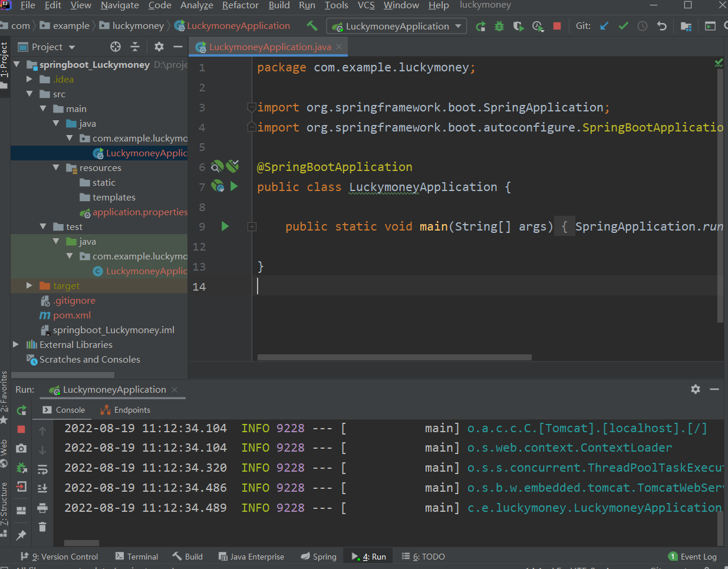
Task: Close the LuckymoneyApplication.java editor tab
Action: [339, 47]
